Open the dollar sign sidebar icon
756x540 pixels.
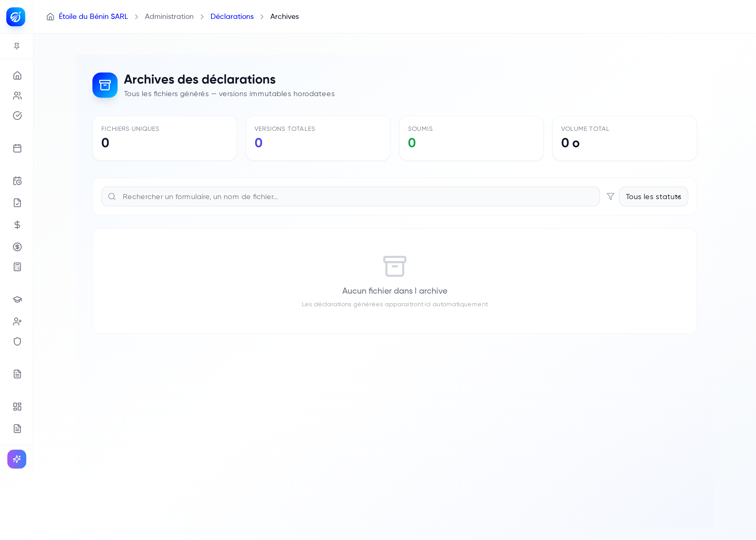[x=17, y=225]
